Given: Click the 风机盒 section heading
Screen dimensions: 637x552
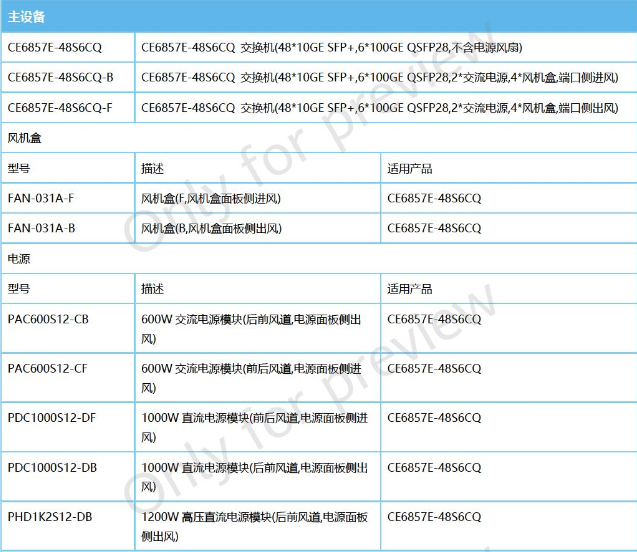Looking at the screenshot, I should click(24, 135).
